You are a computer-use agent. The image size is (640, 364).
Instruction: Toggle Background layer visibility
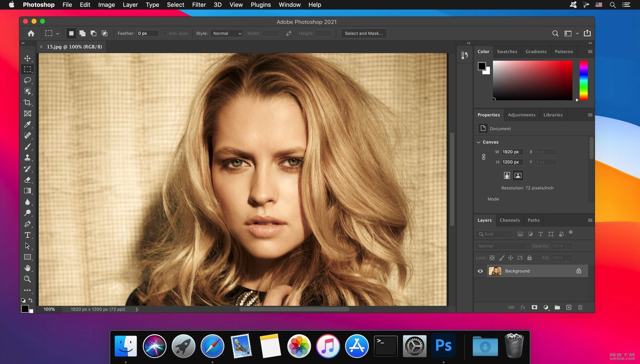click(480, 271)
